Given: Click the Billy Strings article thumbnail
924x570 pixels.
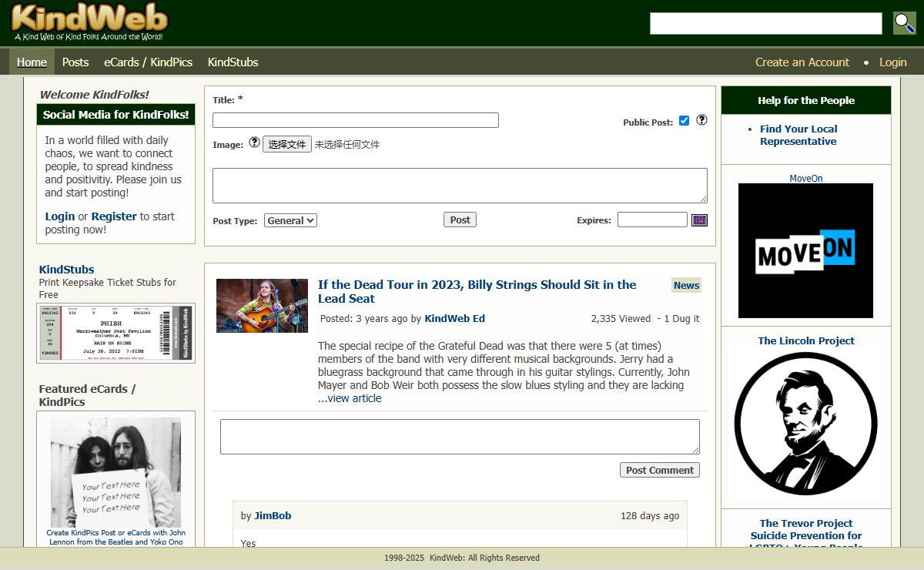Looking at the screenshot, I should [x=262, y=306].
